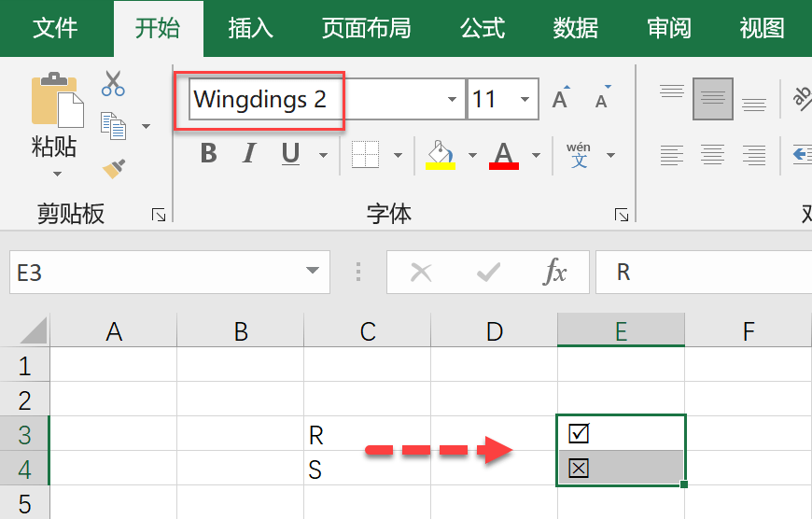Apply red font color
812x519 pixels.
coord(503,155)
